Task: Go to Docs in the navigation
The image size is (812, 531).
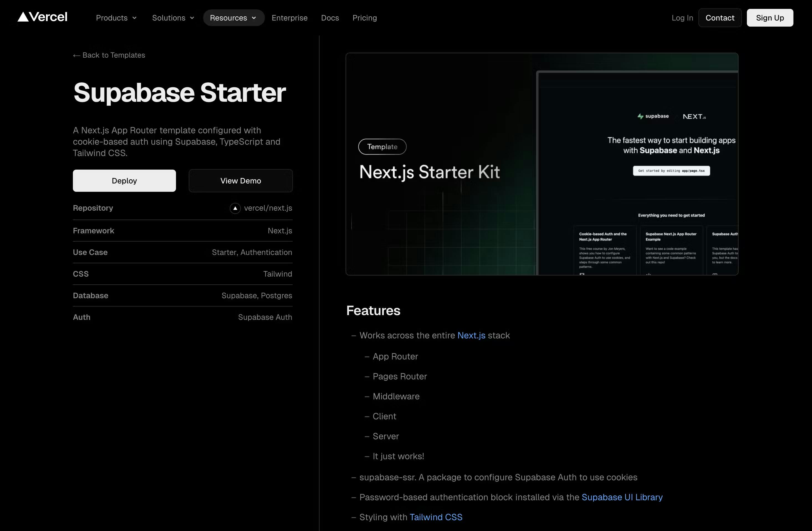Action: tap(330, 18)
